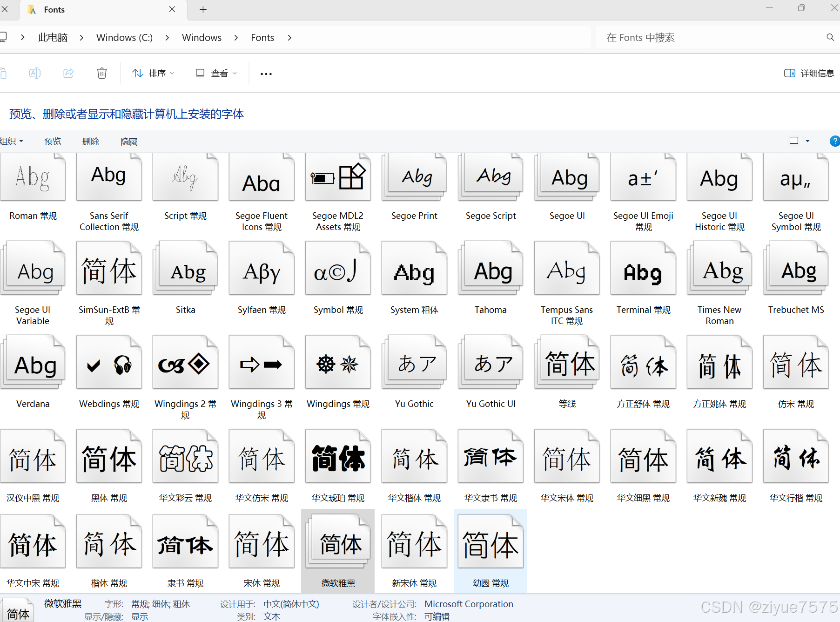Click the search magnifier icon

[830, 37]
